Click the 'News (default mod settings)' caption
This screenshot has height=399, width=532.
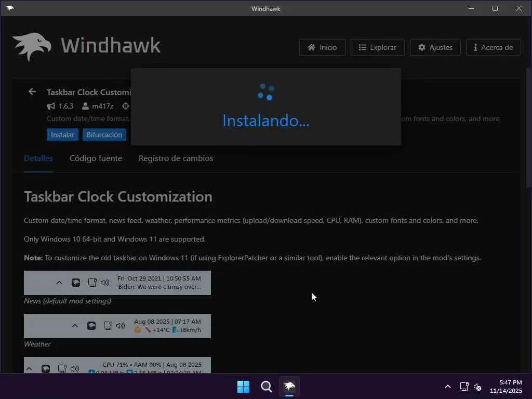point(68,301)
